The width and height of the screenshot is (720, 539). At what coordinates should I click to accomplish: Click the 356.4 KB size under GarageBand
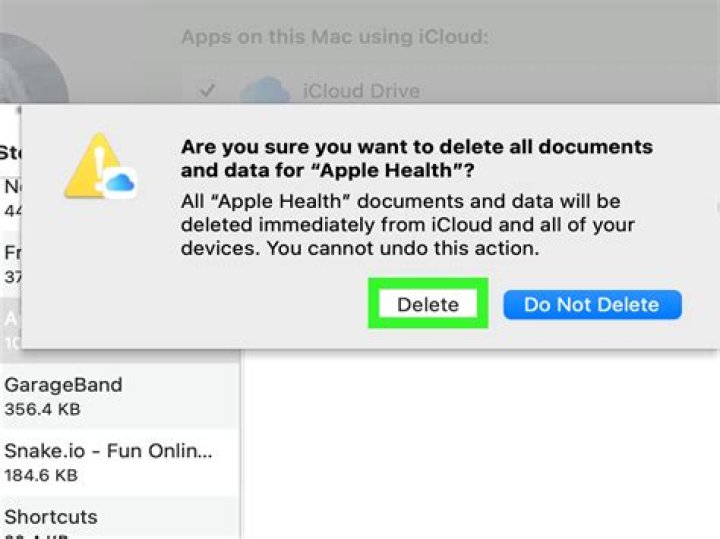(42, 409)
